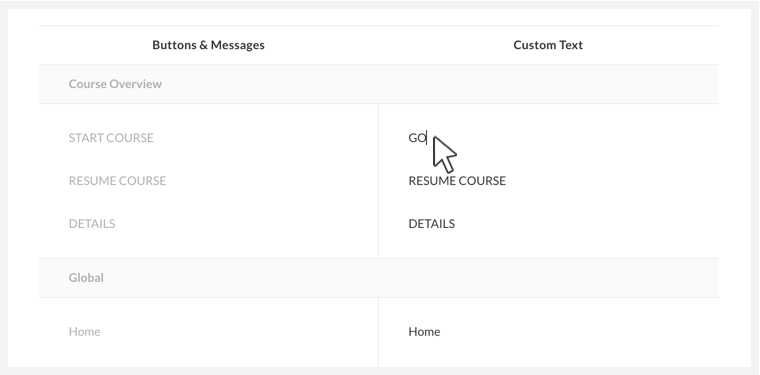Click the START COURSE default label
760x375 pixels.
point(111,138)
